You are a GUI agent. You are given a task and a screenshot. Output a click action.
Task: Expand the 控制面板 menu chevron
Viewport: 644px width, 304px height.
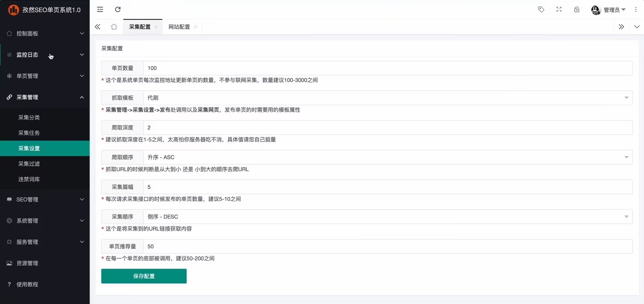click(x=82, y=33)
